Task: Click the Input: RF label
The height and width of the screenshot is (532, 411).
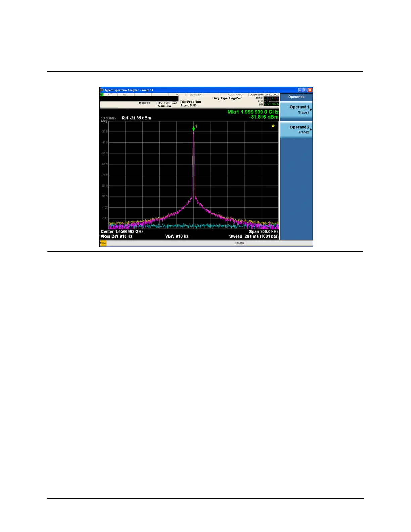Action: point(145,103)
